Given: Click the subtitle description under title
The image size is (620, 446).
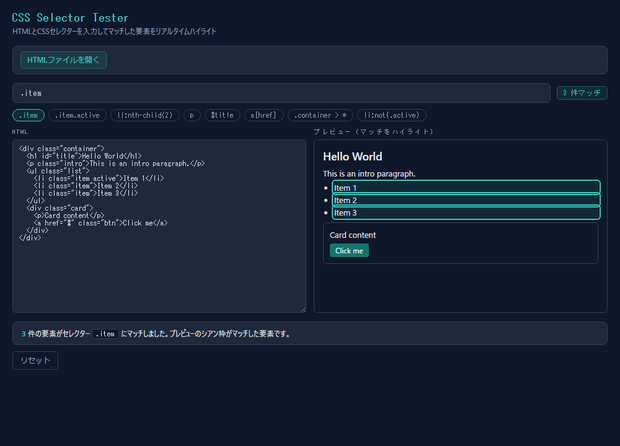Looking at the screenshot, I should coord(114,31).
